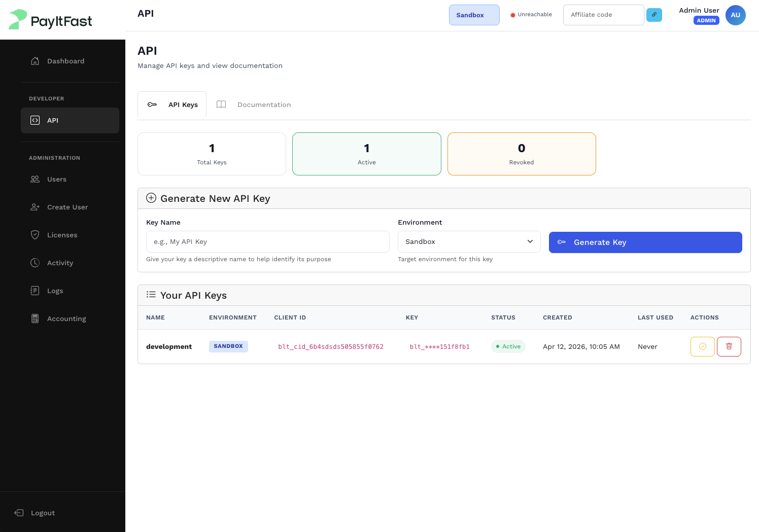This screenshot has width=759, height=532.
Task: Toggle the Sandbox environment badge
Action: [x=474, y=15]
